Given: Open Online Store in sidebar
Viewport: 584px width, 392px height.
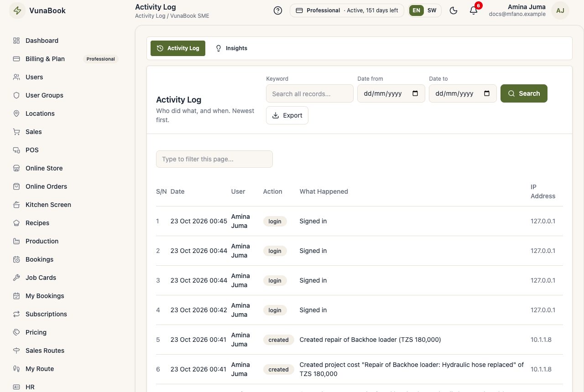Looking at the screenshot, I should point(68,168).
